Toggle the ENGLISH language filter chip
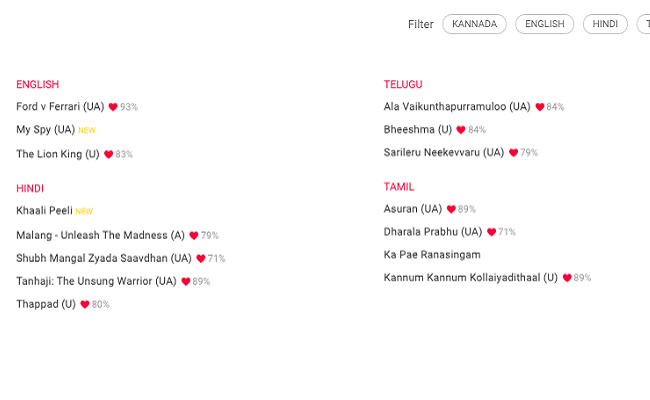Viewport: 650px width, 400px height. click(x=544, y=24)
